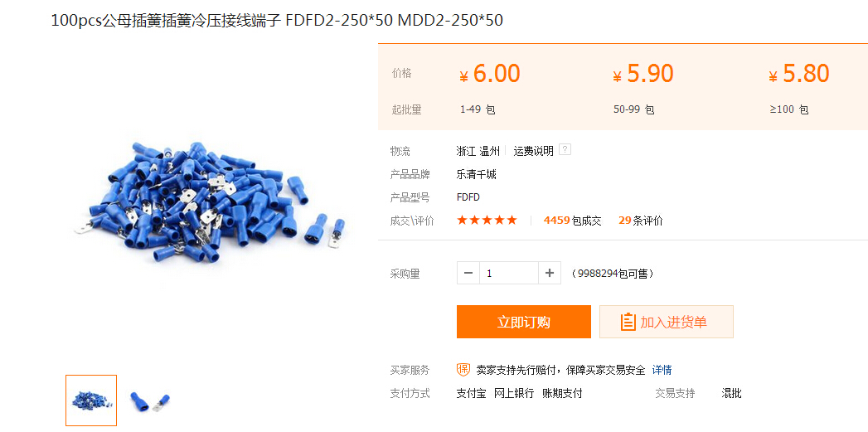Image resolution: width=868 pixels, height=432 pixels.
Task: Click the quantity input field
Action: click(509, 273)
